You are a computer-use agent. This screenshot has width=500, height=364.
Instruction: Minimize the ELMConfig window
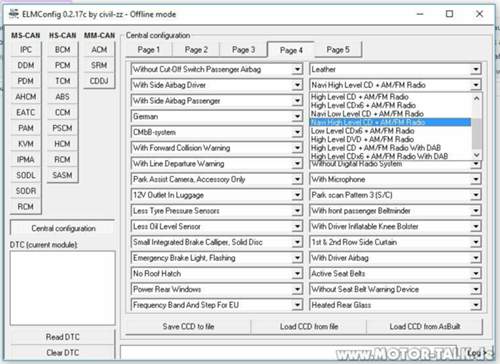coord(420,14)
